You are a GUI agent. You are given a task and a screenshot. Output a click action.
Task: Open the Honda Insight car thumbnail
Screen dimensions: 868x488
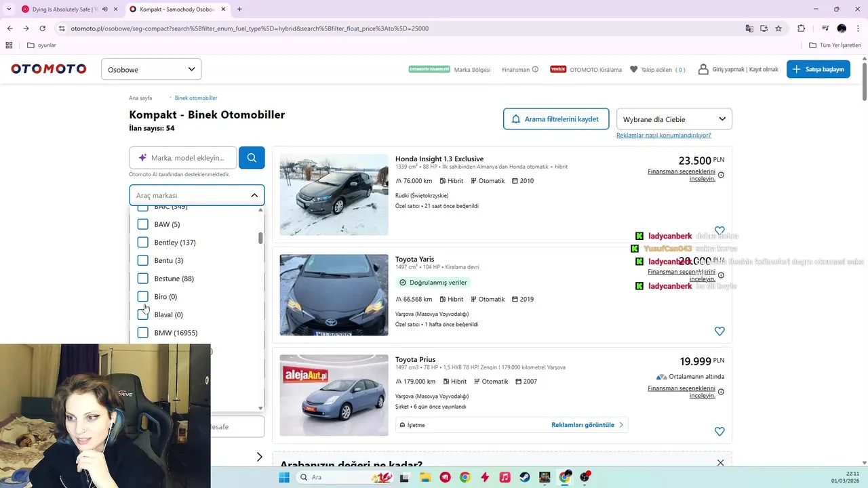click(x=334, y=195)
